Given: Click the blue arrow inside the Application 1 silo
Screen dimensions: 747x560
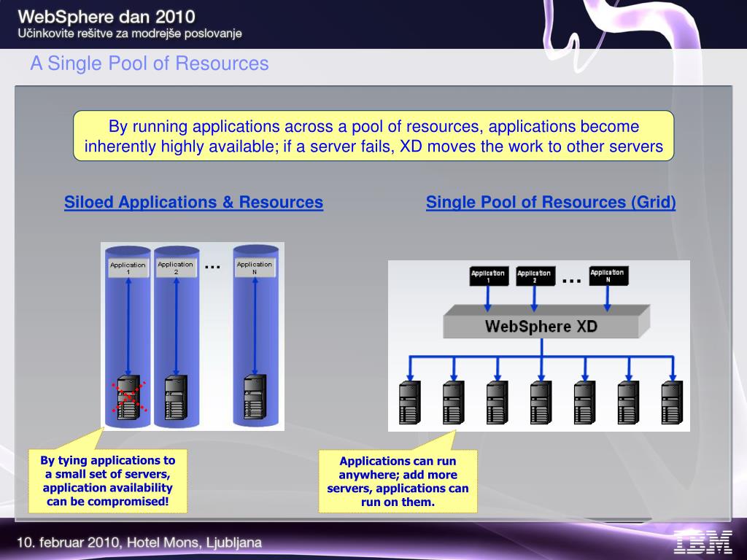Looking at the screenshot, I should 128,327.
